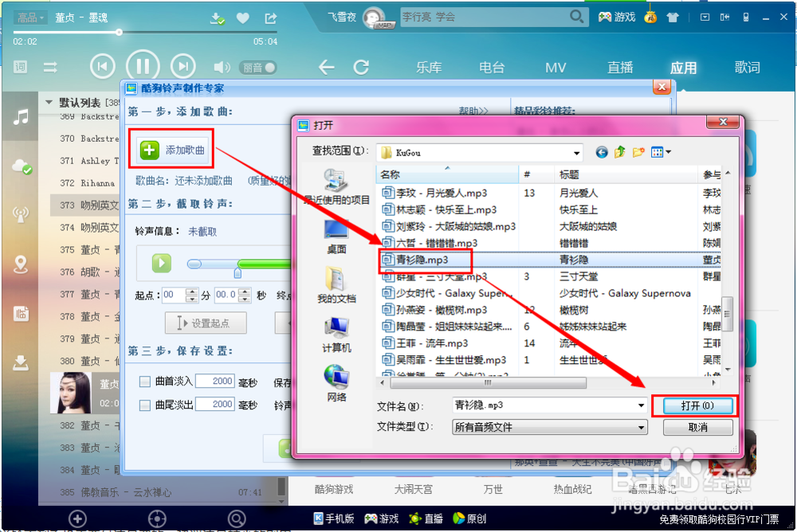Open the 游戏 games button in title bar
Viewport: 797px width, 532px height.
coord(617,18)
